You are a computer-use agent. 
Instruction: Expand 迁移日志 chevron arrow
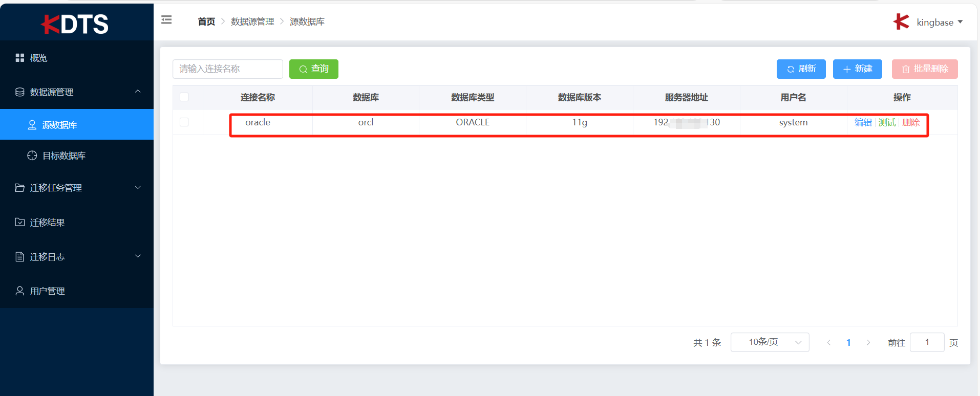(x=138, y=256)
